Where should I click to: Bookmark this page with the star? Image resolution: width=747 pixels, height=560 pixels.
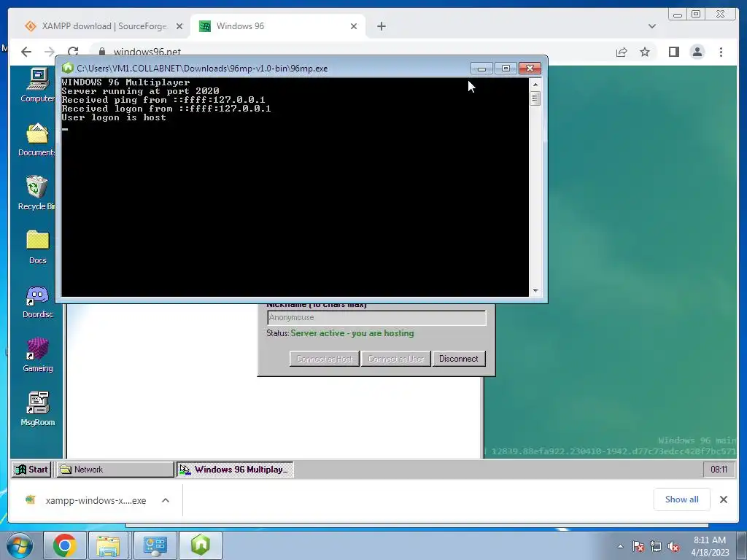[x=645, y=52]
